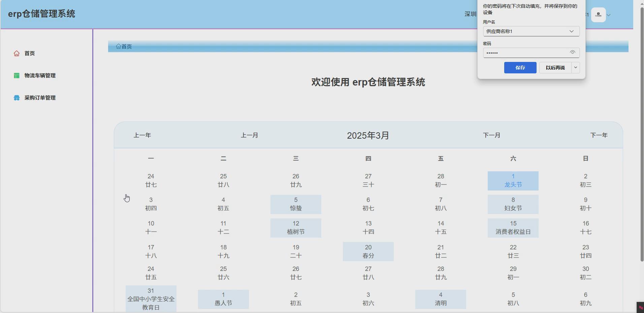Open 首页 in the sidebar menu
This screenshot has width=644, height=313.
[x=30, y=53]
